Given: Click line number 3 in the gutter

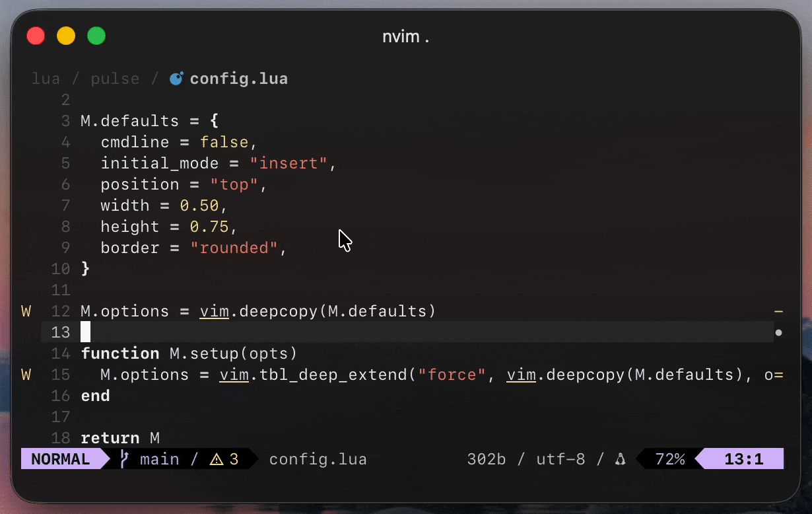Looking at the screenshot, I should [65, 121].
